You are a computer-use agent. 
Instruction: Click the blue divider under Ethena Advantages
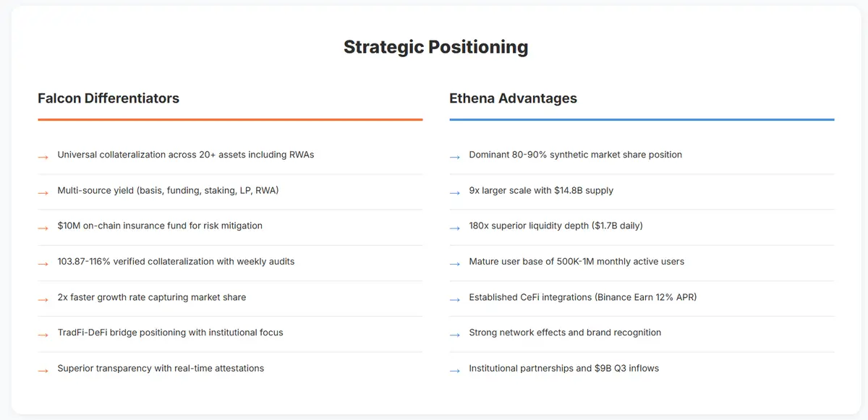coord(642,119)
